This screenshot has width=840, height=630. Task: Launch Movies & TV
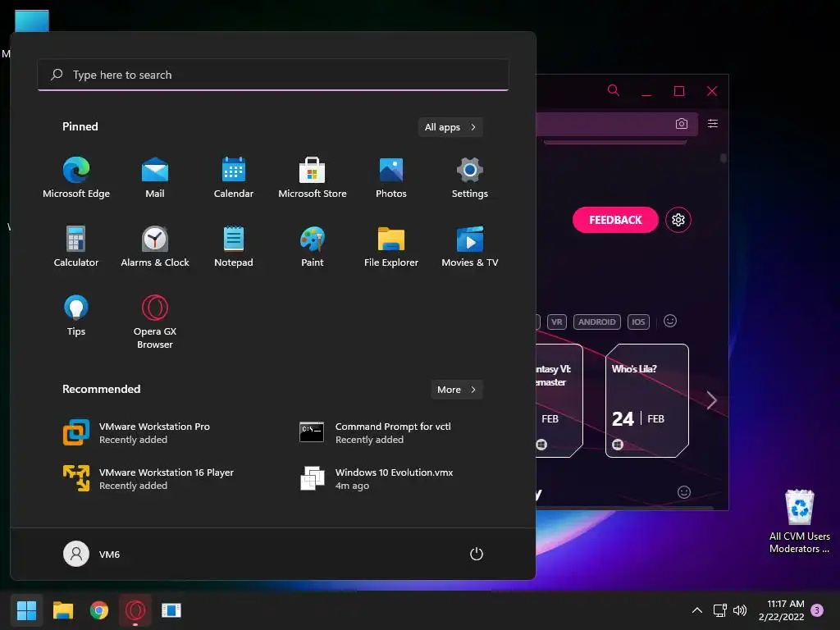[470, 246]
